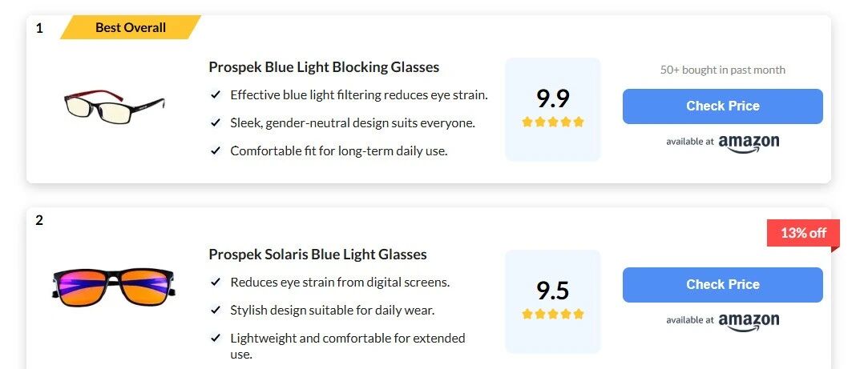868x369 pixels.
Task: Click the red '13% off' discount tag
Action: pos(803,234)
